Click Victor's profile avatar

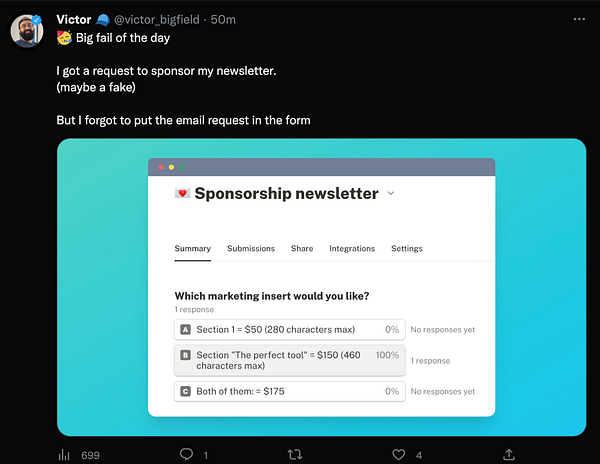tap(27, 31)
